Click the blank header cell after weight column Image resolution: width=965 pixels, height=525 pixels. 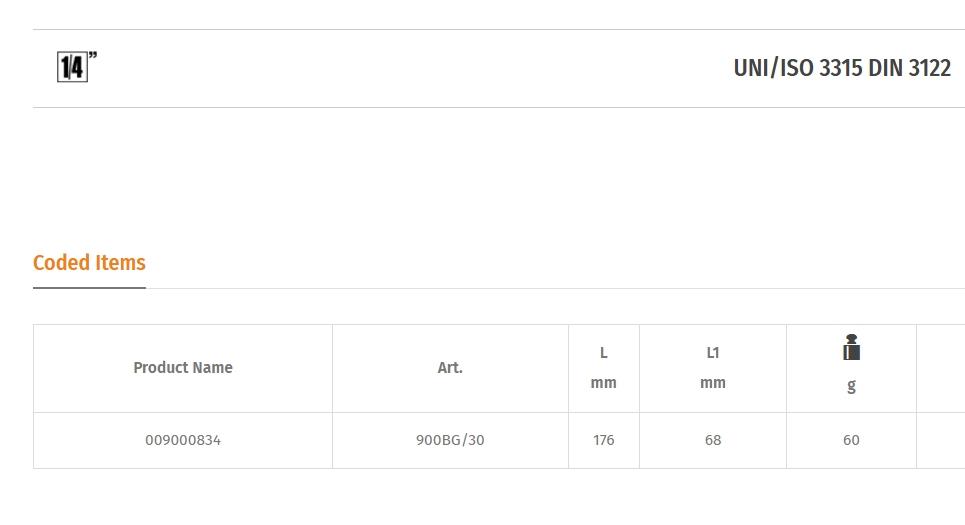point(939,368)
